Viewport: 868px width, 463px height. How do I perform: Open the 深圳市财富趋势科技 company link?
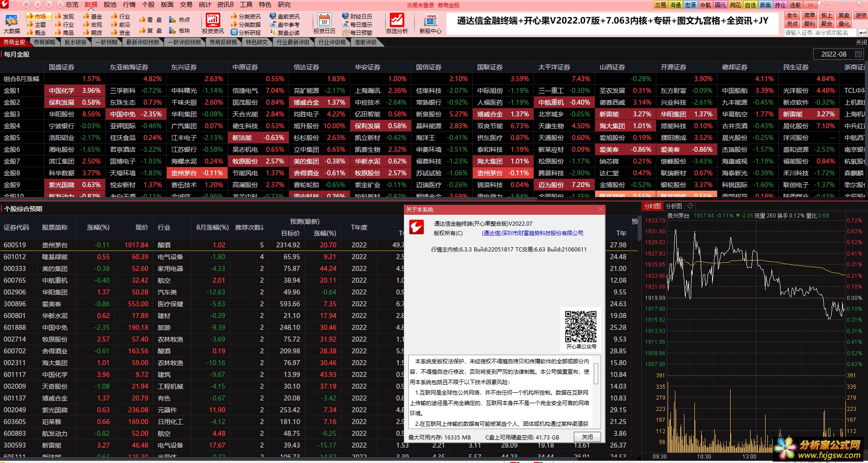[533, 233]
